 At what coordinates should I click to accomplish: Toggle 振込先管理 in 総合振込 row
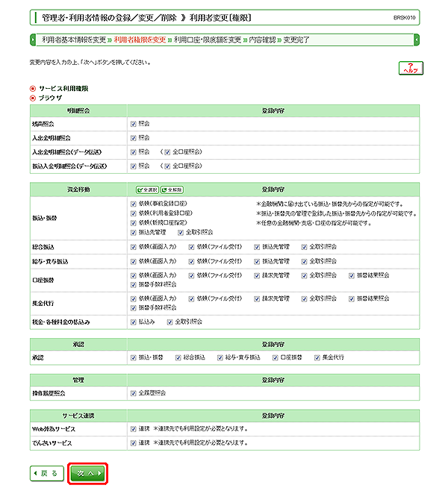click(257, 247)
